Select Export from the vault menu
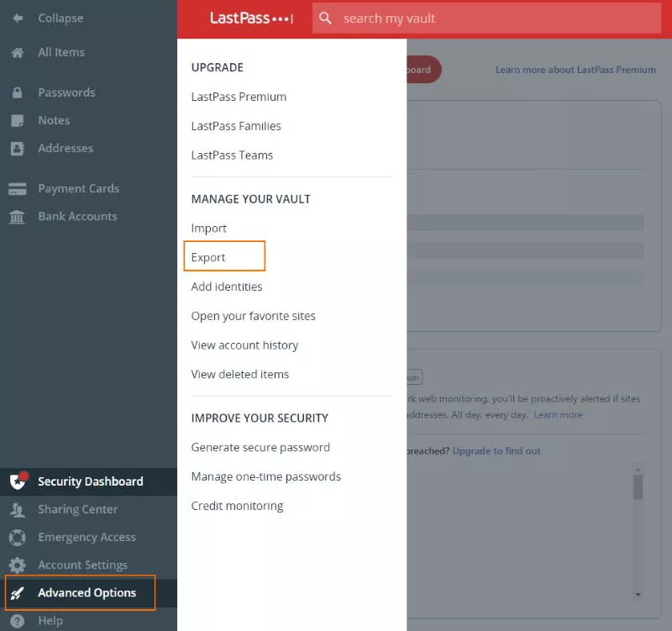This screenshot has height=631, width=672. pyautogui.click(x=209, y=256)
